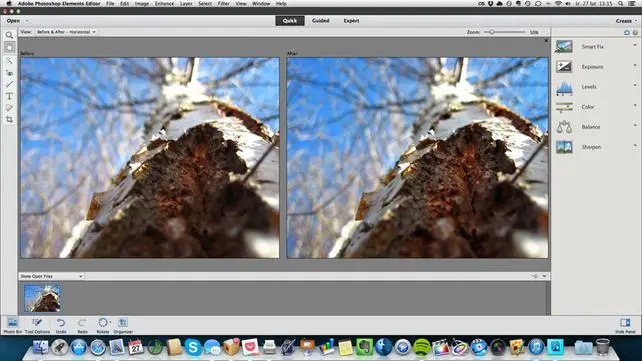Image resolution: width=642 pixels, height=361 pixels.
Task: Open the Calendar app in the dock
Action: click(x=136, y=347)
